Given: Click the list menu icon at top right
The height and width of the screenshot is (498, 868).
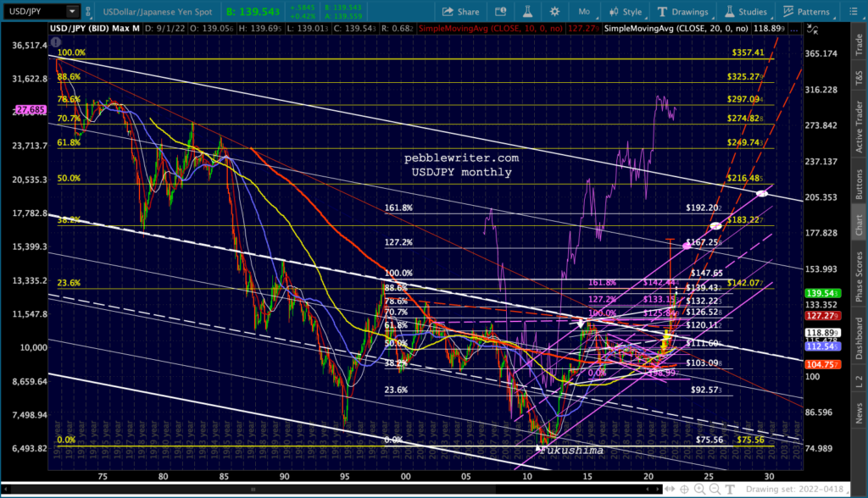Looking at the screenshot, I should [853, 12].
